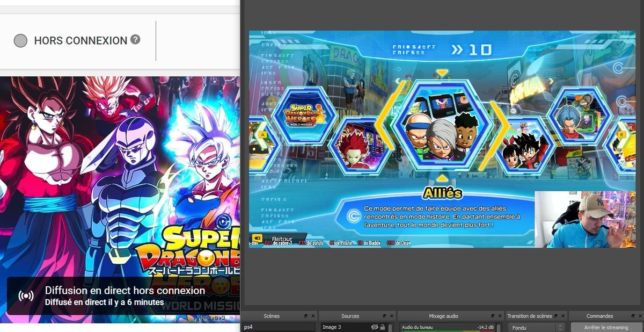Image resolution: width=644 pixels, height=332 pixels.
Task: Click the -14.2 dB audio level value
Action: click(486, 327)
